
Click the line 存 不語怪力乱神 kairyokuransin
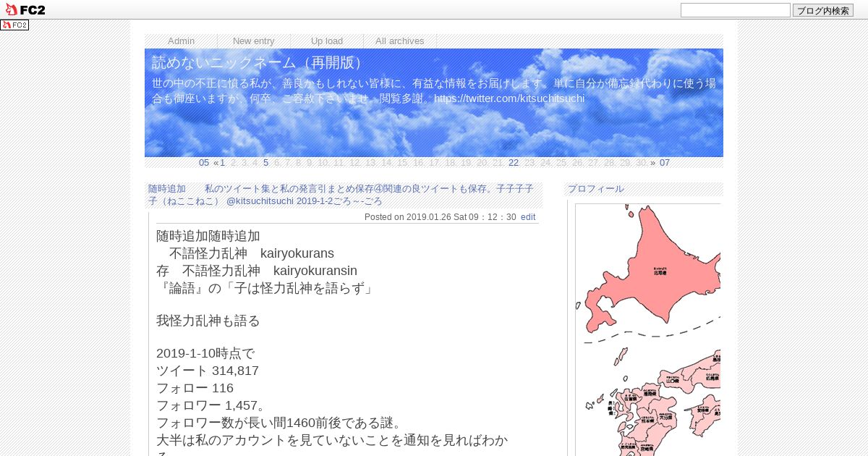(x=257, y=271)
